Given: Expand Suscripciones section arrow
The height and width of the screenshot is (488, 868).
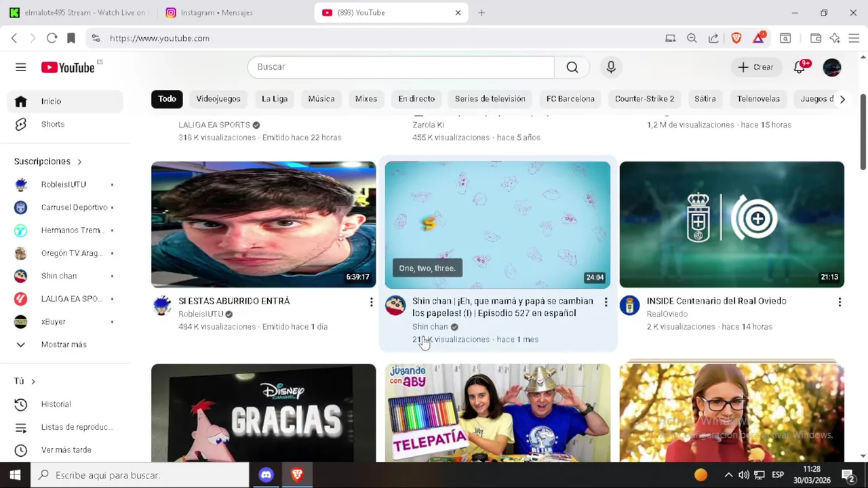Looking at the screenshot, I should [x=79, y=161].
